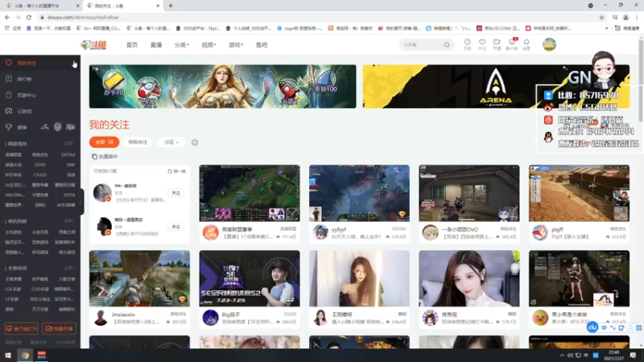Expand the 视频 header dropdown
Viewport: 644px width, 362px height.
pyautogui.click(x=208, y=45)
